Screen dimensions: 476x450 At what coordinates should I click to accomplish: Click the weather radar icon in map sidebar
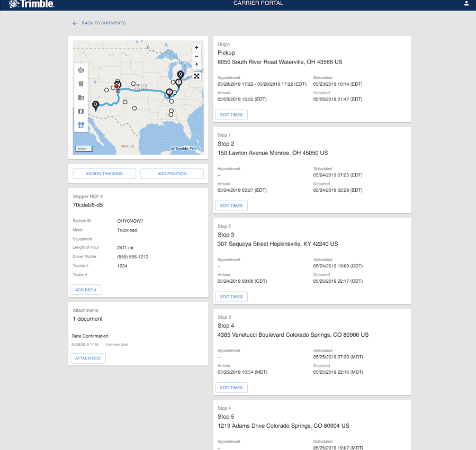coord(80,69)
